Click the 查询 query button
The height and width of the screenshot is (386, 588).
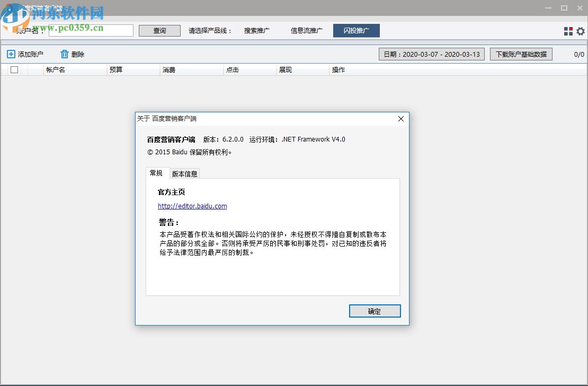(x=159, y=30)
